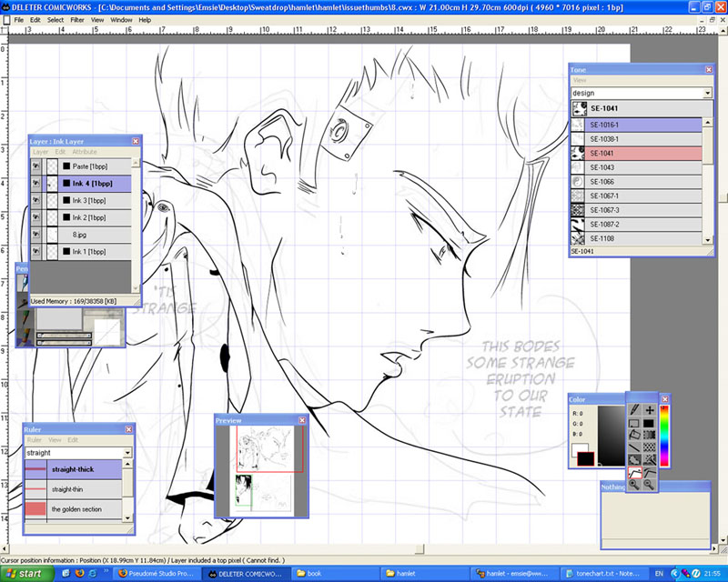Click the Preview panel page thumbnail
Image resolution: width=728 pixels, height=582 pixels.
point(264,469)
